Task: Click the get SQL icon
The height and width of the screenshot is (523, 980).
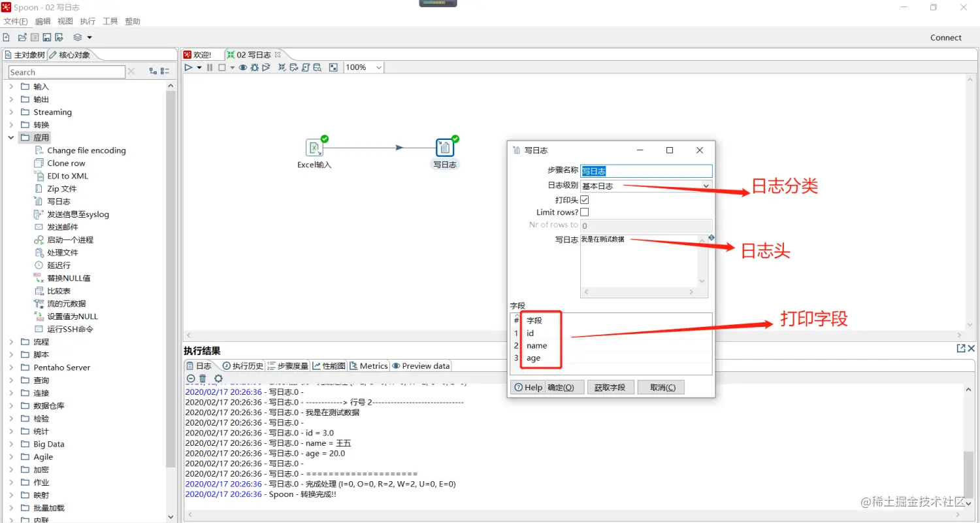Action: (306, 67)
